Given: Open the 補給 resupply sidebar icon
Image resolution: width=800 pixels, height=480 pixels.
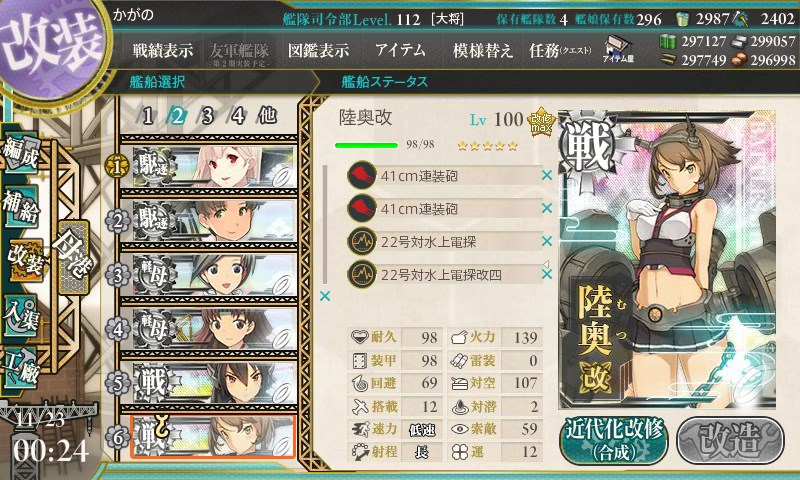Looking at the screenshot, I should pyautogui.click(x=21, y=207).
